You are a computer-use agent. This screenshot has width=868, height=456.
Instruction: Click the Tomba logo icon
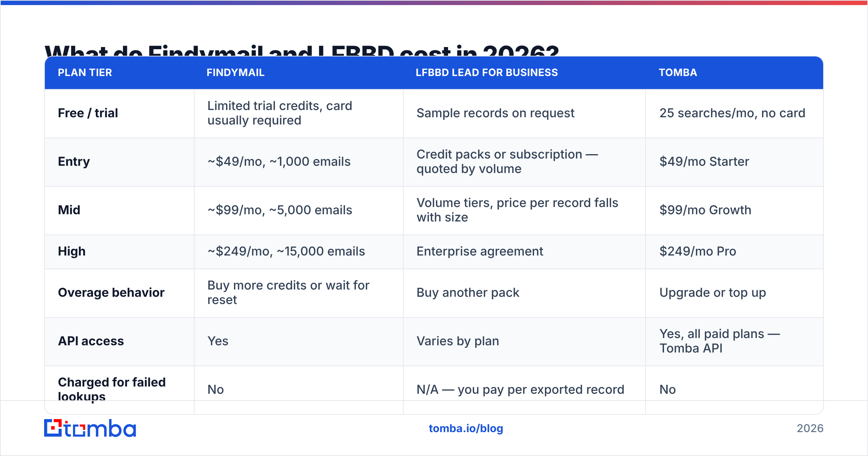point(90,428)
